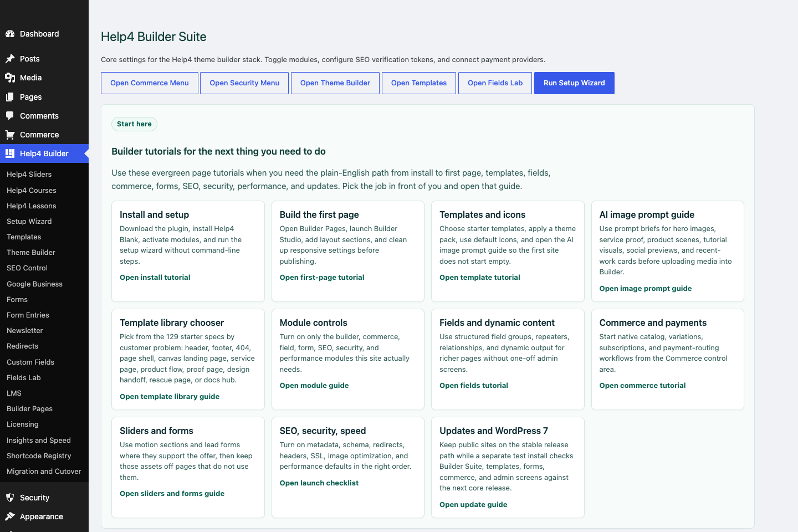Click the Start here badge
Viewport: 798px width, 532px height.
[134, 124]
